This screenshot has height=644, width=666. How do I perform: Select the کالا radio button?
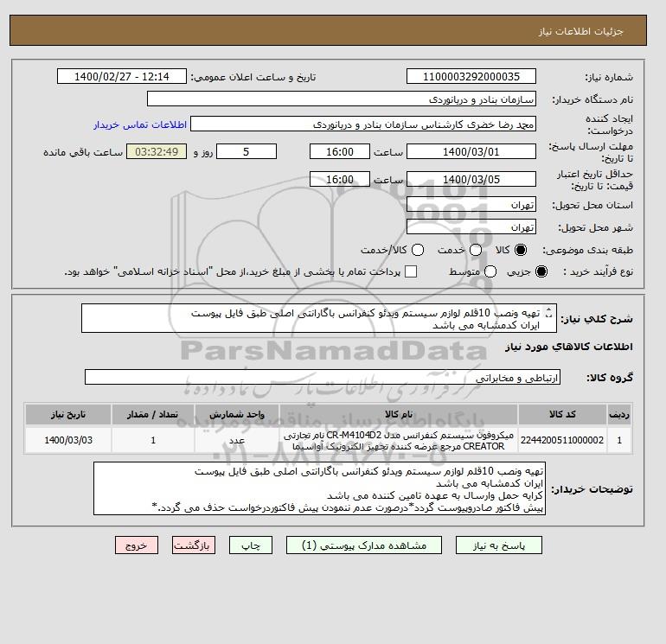pyautogui.click(x=520, y=250)
